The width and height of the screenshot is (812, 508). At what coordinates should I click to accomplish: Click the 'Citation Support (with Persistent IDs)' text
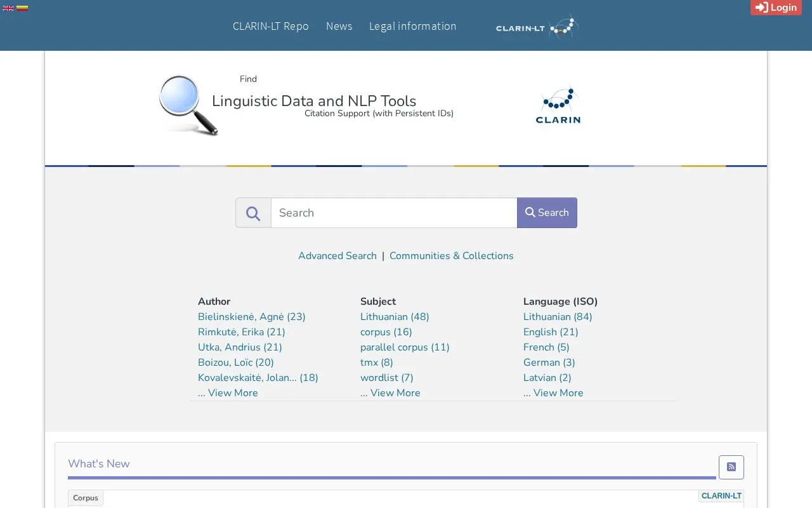point(379,114)
